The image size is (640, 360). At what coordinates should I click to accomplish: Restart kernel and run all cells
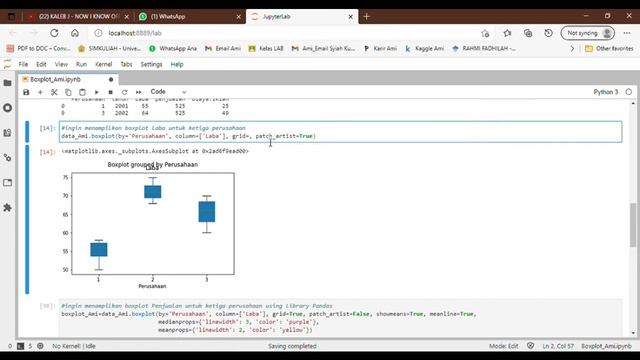138,92
